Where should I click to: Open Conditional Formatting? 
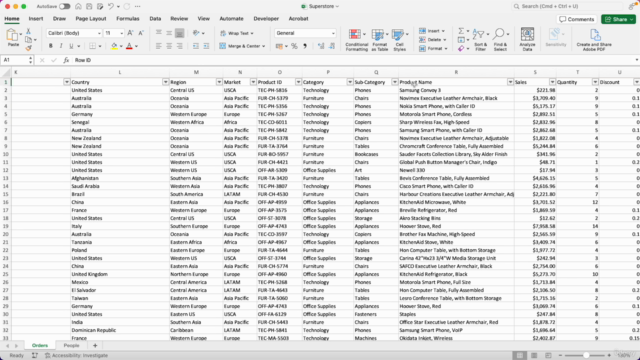tap(356, 40)
